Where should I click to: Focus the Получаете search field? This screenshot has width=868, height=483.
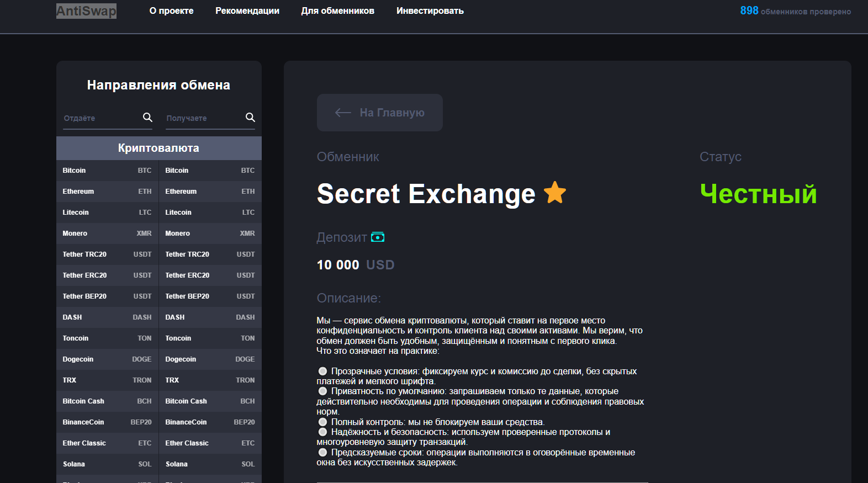tap(203, 118)
